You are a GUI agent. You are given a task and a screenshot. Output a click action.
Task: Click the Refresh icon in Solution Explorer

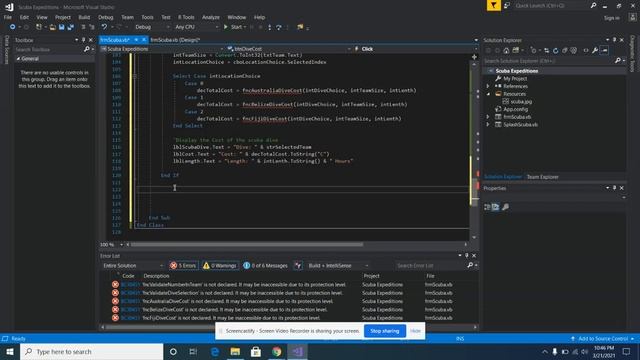556,51
